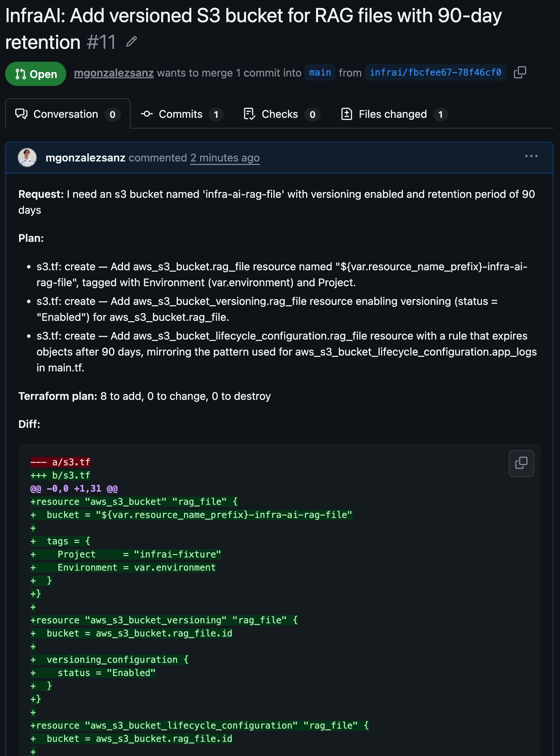
Task: Click the 'Environment = var.environment' diff line
Action: [123, 568]
